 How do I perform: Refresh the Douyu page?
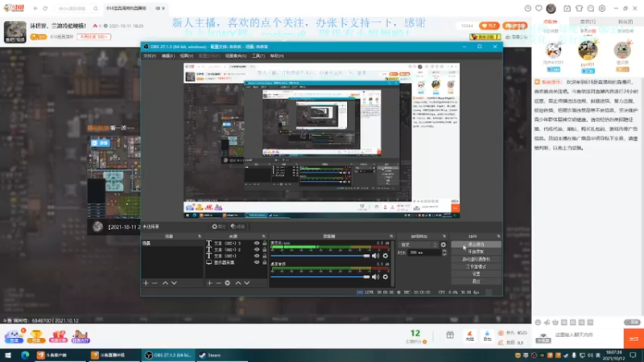(45, 8)
